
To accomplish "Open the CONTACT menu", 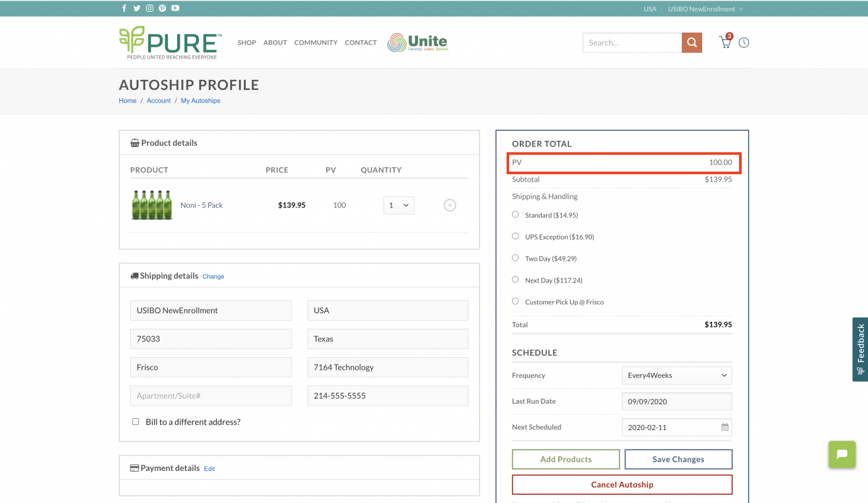I will 361,43.
